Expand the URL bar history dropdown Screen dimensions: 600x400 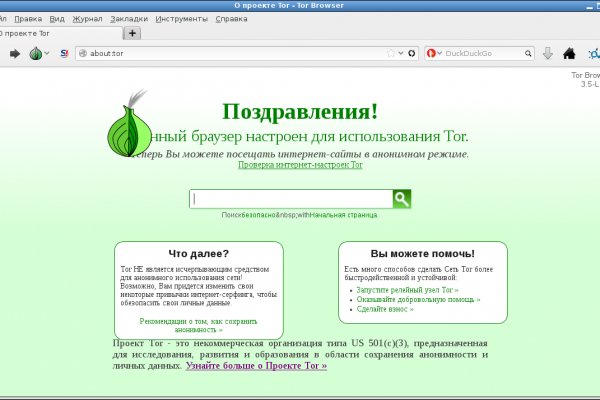click(x=402, y=53)
